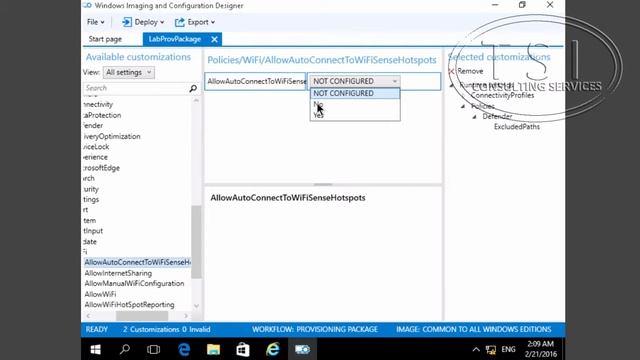Select Experience tree node
Viewport: 640px width, 360px height.
[96, 157]
